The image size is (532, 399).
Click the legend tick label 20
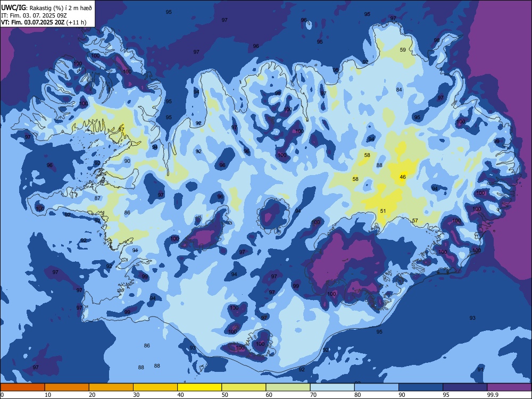(x=92, y=395)
